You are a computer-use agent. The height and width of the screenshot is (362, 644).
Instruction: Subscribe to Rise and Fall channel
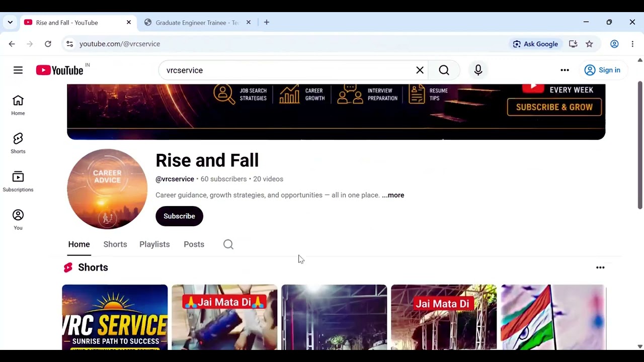coord(179,216)
